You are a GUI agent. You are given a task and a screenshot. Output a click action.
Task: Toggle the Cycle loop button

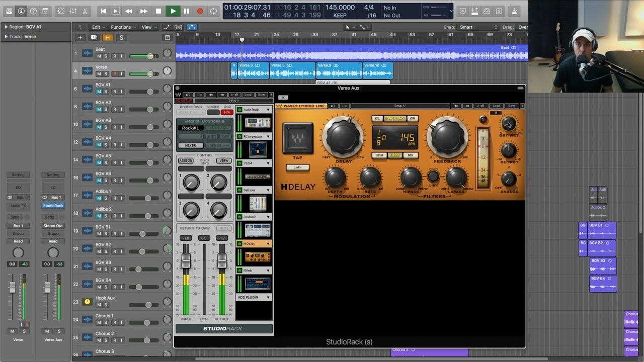[x=213, y=11]
